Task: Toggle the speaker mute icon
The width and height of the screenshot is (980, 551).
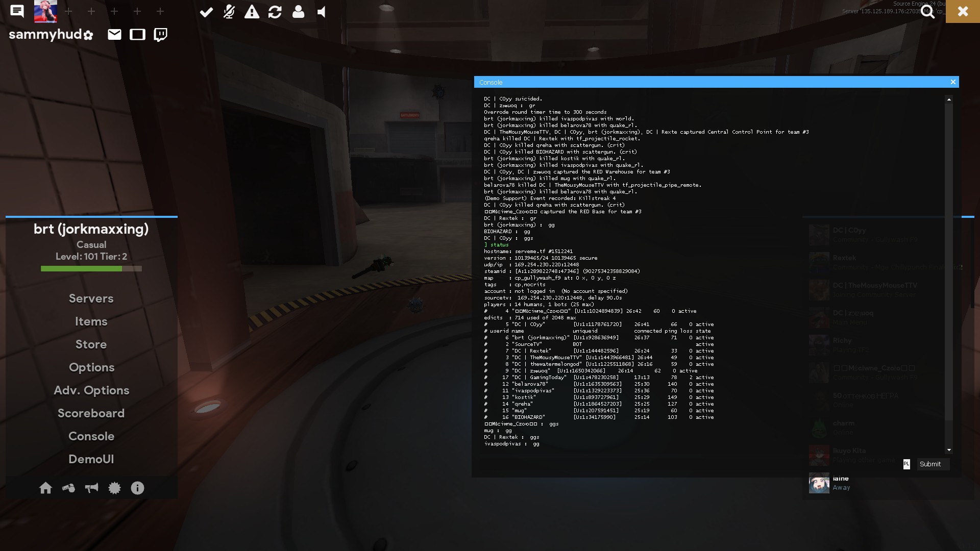Action: point(322,12)
